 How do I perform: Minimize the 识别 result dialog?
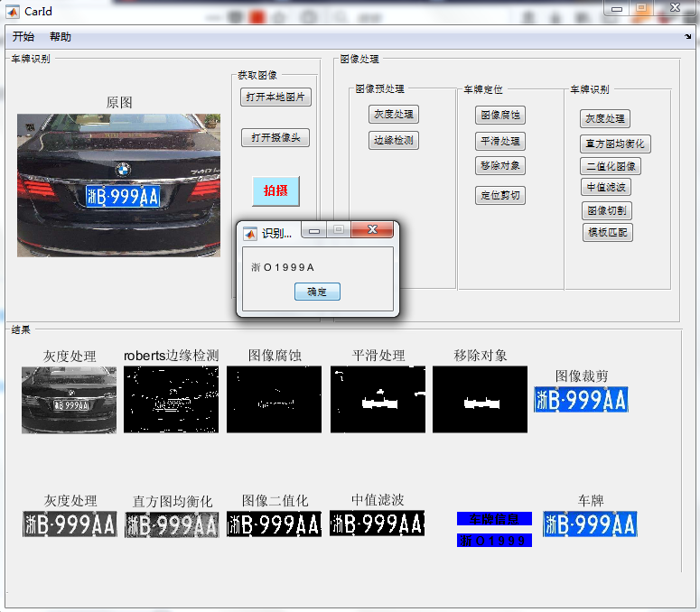coord(314,230)
